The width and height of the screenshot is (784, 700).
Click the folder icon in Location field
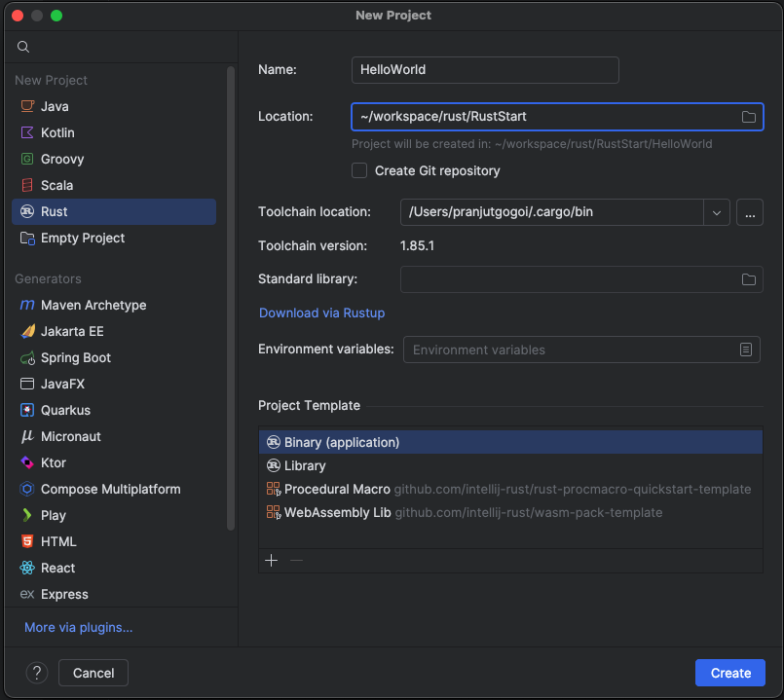748,117
